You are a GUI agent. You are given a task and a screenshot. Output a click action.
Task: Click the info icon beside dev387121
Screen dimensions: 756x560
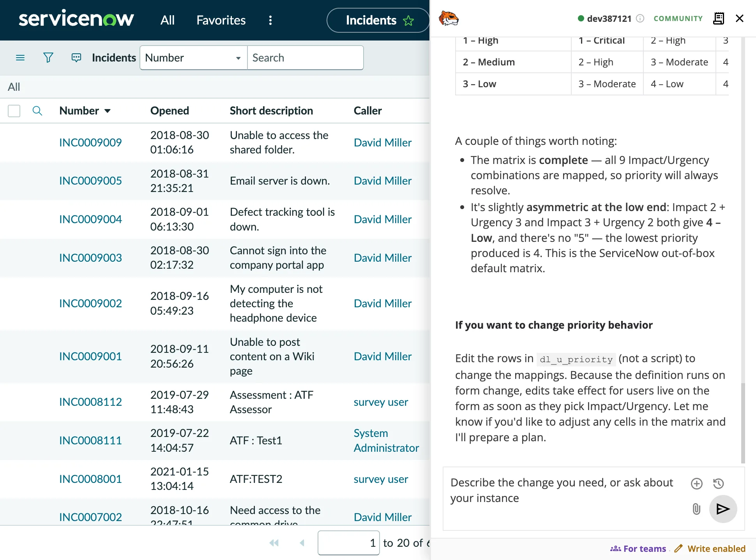(640, 18)
